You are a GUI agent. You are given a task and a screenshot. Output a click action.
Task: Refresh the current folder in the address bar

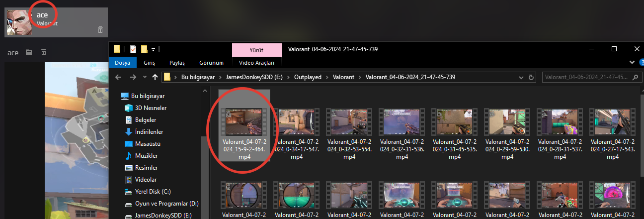pyautogui.click(x=532, y=77)
